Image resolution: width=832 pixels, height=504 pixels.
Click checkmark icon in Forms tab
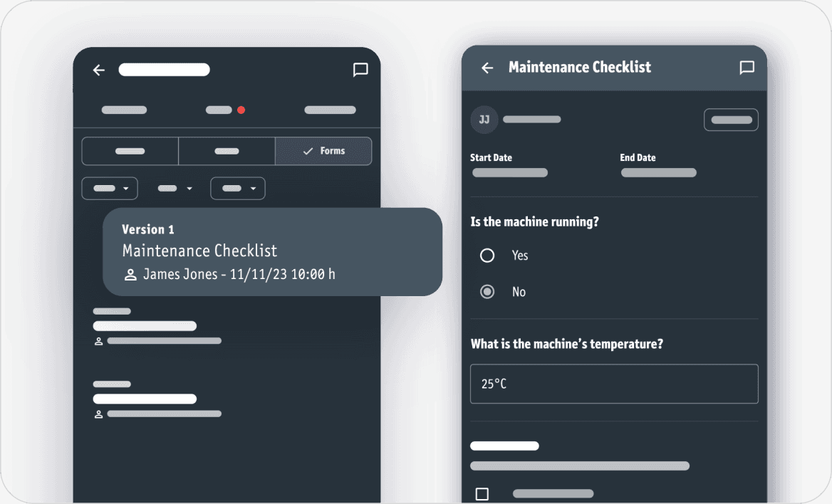tap(308, 151)
